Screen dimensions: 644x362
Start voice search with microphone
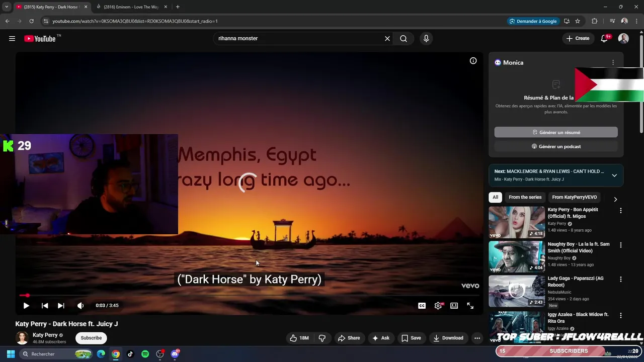coord(426,38)
